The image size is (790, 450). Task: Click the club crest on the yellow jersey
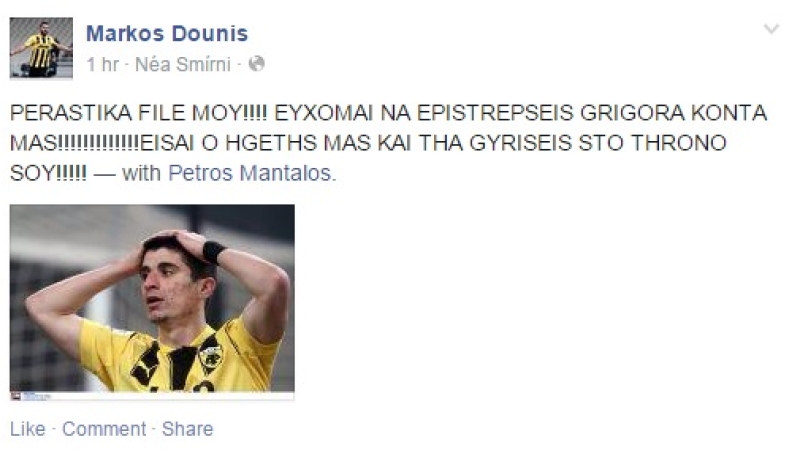tap(211, 355)
